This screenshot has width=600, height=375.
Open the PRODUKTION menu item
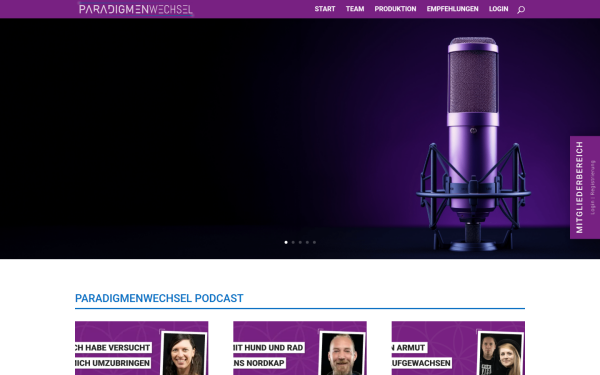point(395,9)
